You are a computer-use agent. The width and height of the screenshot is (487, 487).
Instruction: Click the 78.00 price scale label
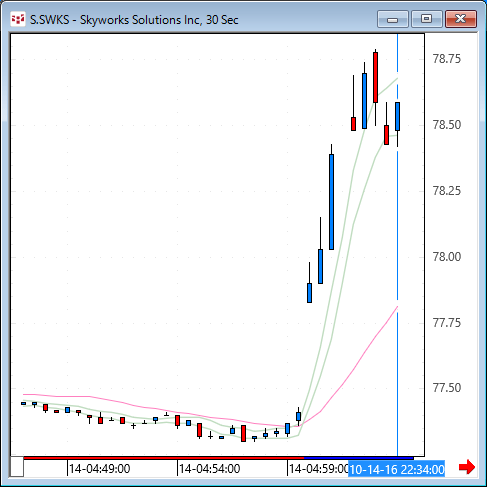click(446, 257)
